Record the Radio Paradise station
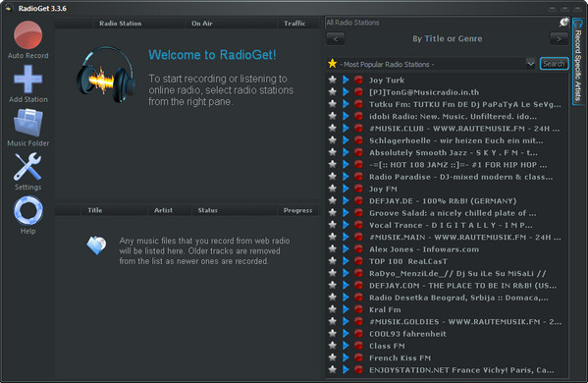Viewport: 588px width, 383px height. [358, 177]
